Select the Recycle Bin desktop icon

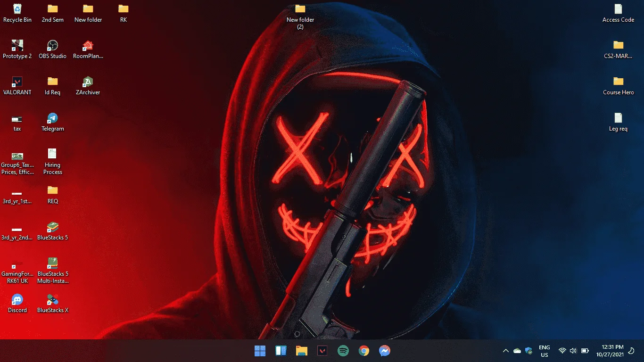pos(17,13)
